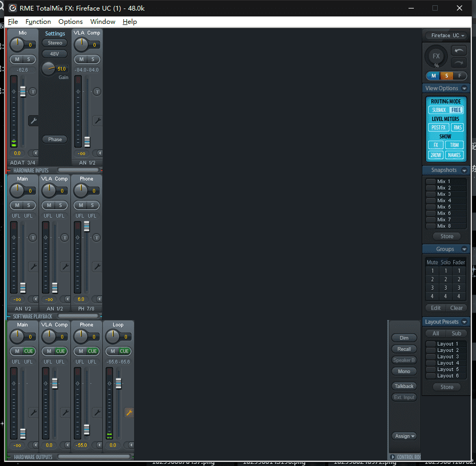Collapse the Layout Presets panel
This screenshot has width=476, height=466.
click(x=464, y=322)
